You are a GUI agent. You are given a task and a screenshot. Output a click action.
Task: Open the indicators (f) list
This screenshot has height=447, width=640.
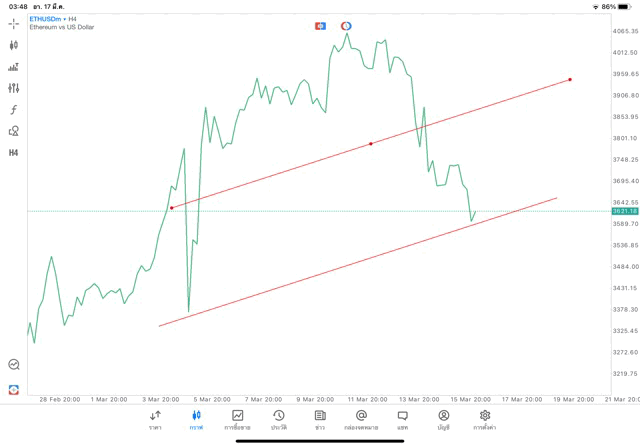(14, 110)
